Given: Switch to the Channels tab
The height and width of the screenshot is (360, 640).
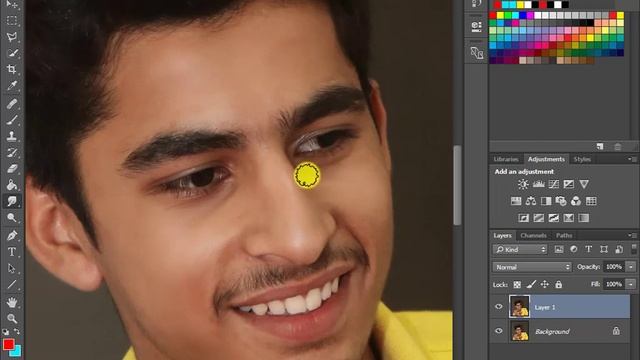Looking at the screenshot, I should pyautogui.click(x=533, y=236).
